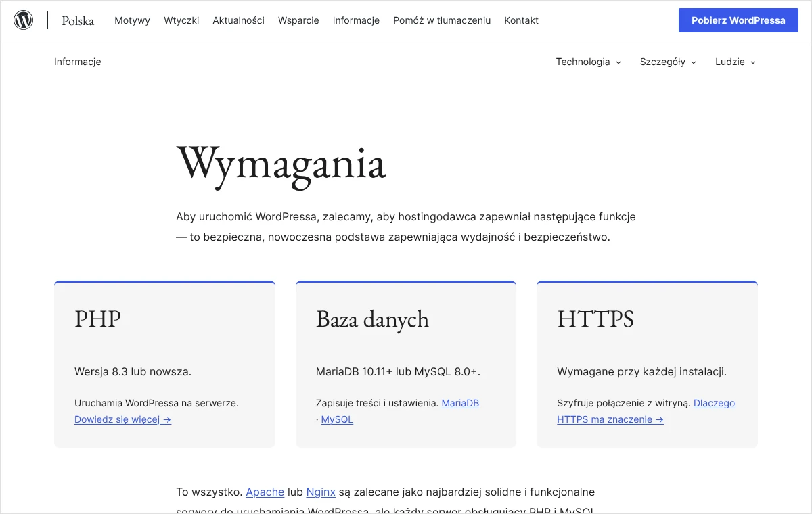Click the PHP card heading
The height and width of the screenshot is (514, 812).
click(x=98, y=319)
